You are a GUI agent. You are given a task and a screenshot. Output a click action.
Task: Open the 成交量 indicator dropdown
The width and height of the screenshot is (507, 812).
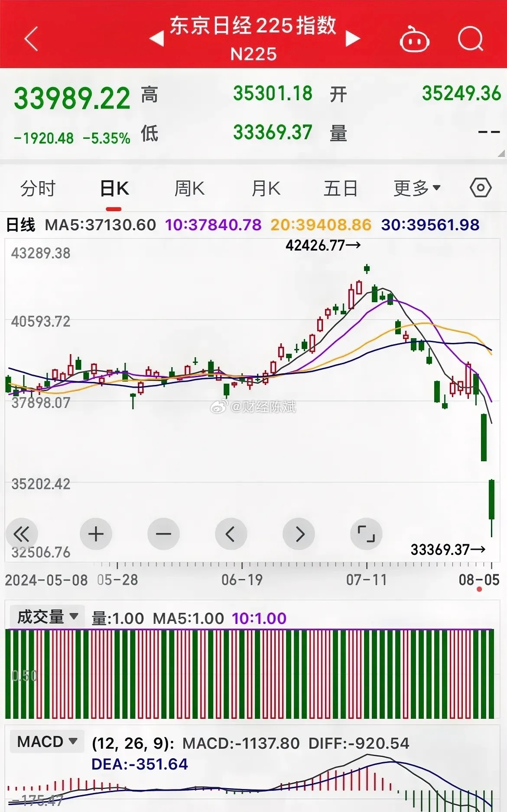click(x=48, y=616)
